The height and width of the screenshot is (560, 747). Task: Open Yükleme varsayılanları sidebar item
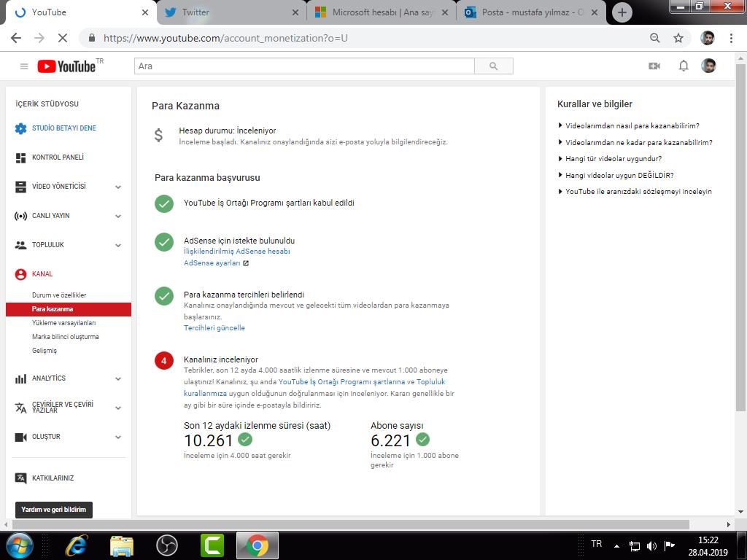64,323
